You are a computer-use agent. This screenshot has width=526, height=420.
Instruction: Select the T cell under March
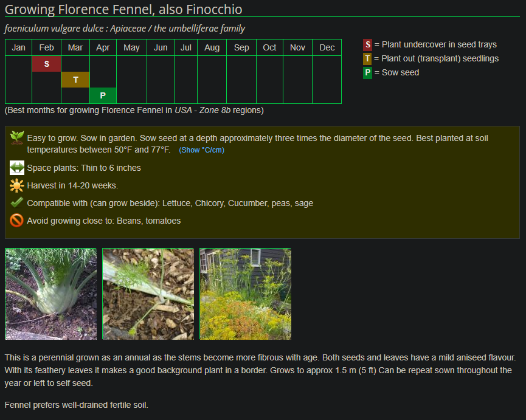pos(75,80)
